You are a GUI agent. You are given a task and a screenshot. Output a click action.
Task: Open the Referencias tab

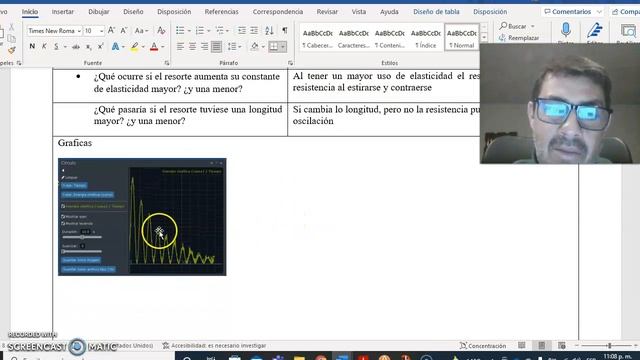222,12
